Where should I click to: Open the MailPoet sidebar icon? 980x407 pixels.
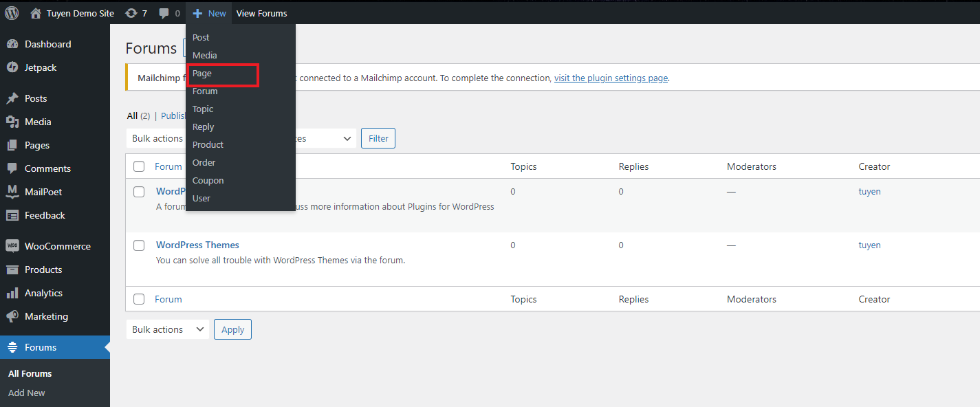(x=12, y=192)
